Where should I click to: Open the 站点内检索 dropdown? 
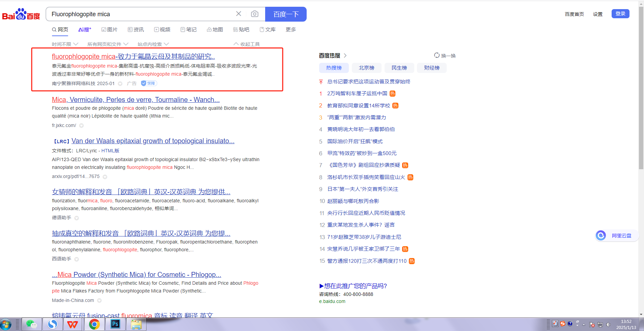(153, 44)
